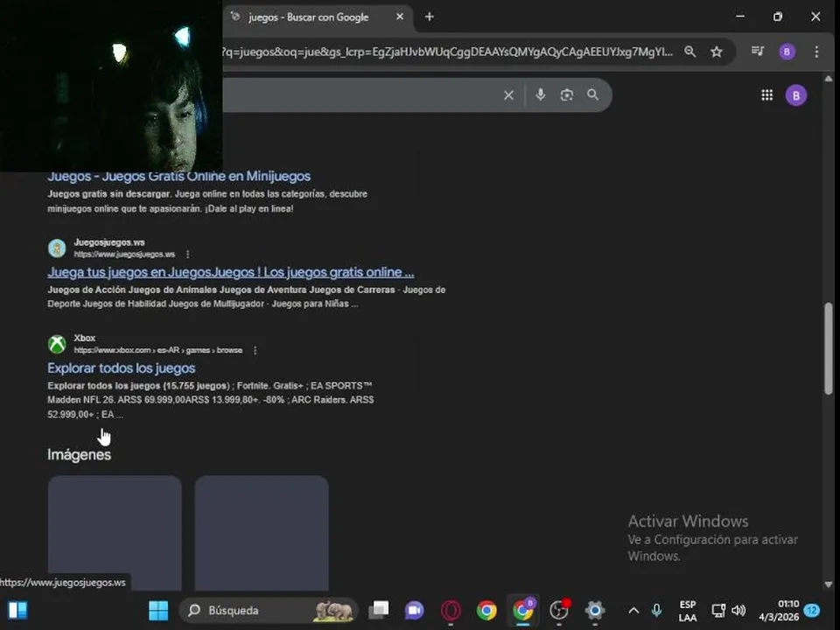Open the media control icon in toolbar

[758, 52]
